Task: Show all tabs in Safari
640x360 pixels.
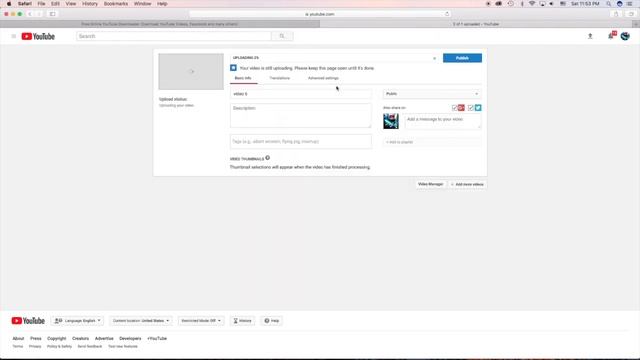Action: pos(631,14)
